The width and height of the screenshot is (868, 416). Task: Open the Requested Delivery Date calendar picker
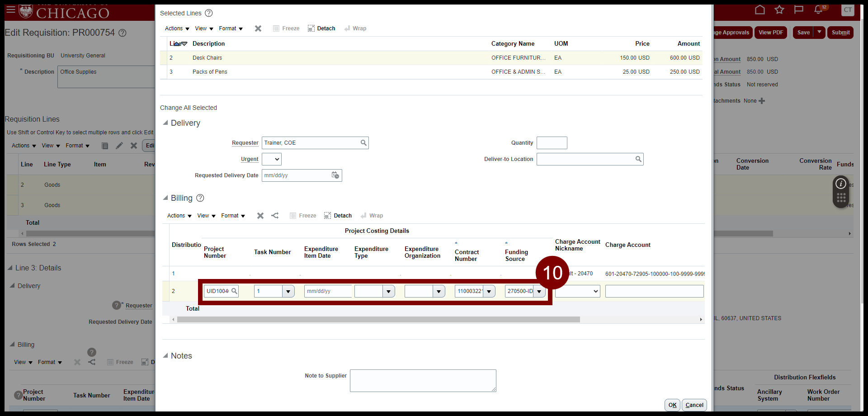[x=335, y=175]
